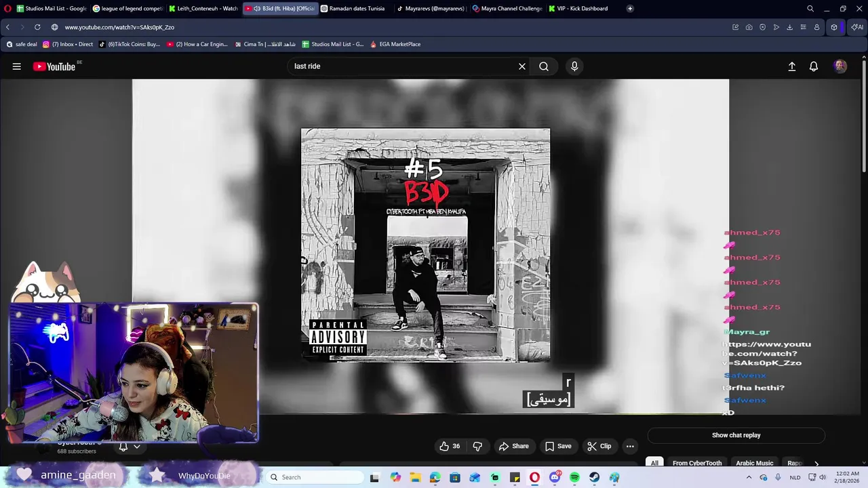Select the 'Arabic Music' filter chip
Viewport: 868px width, 488px height.
[754, 463]
